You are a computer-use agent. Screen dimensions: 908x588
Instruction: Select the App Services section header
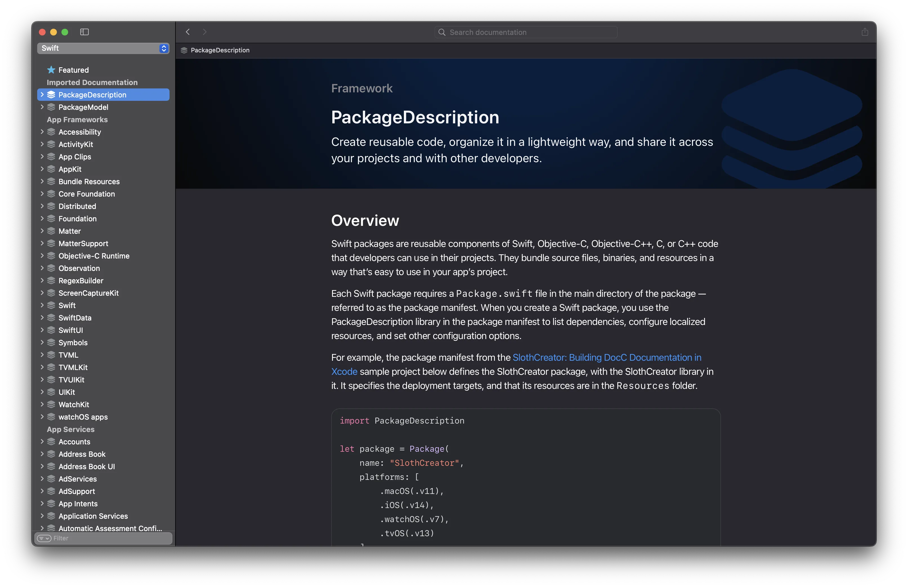(x=71, y=429)
